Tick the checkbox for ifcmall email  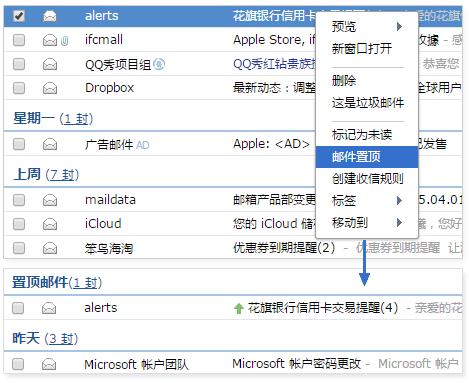pyautogui.click(x=19, y=40)
